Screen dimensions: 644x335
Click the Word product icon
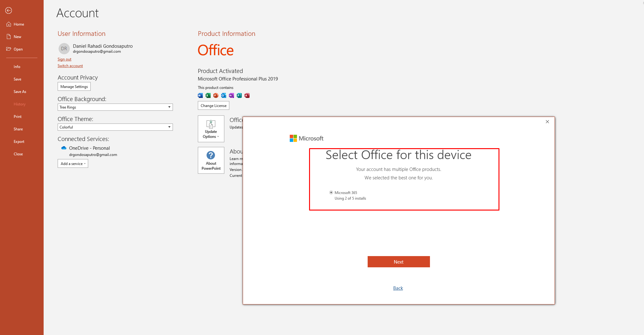tap(200, 95)
